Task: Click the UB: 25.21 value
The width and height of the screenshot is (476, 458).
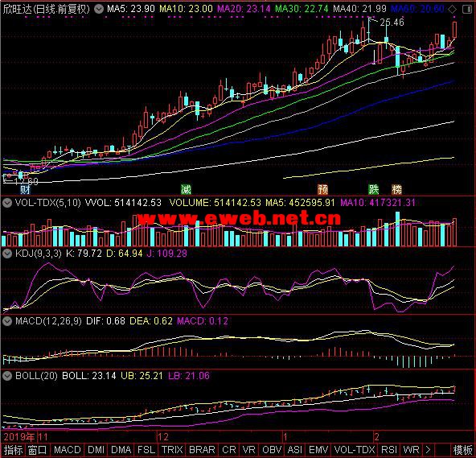Action: coord(142,376)
